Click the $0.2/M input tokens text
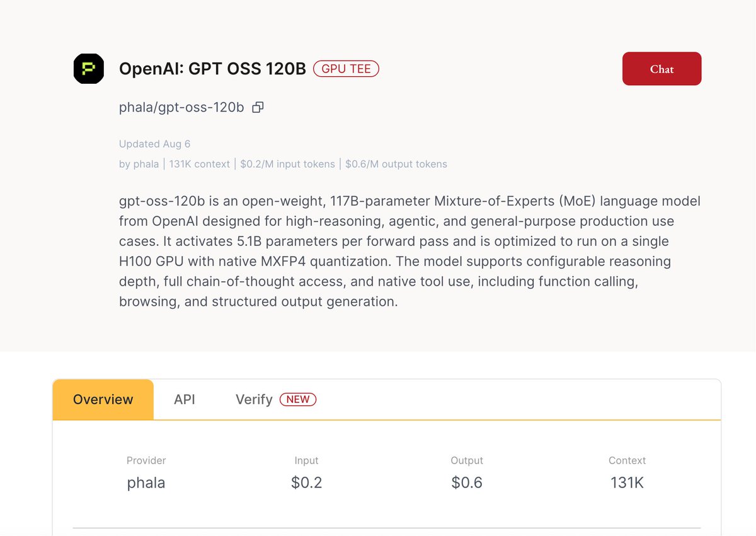The width and height of the screenshot is (756, 536). point(287,164)
